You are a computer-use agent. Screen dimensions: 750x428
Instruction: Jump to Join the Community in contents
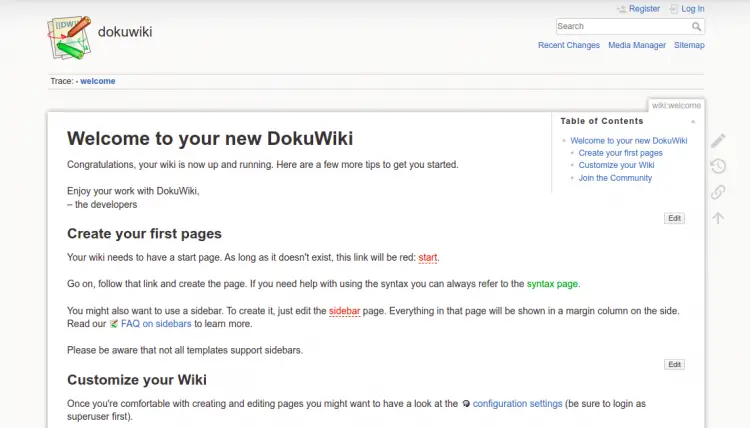pos(615,178)
